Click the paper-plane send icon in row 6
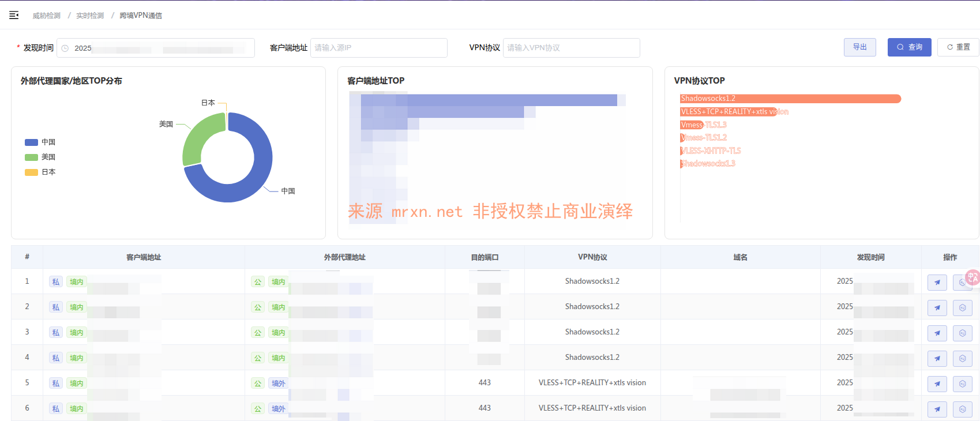Image resolution: width=980 pixels, height=421 pixels. pyautogui.click(x=937, y=409)
